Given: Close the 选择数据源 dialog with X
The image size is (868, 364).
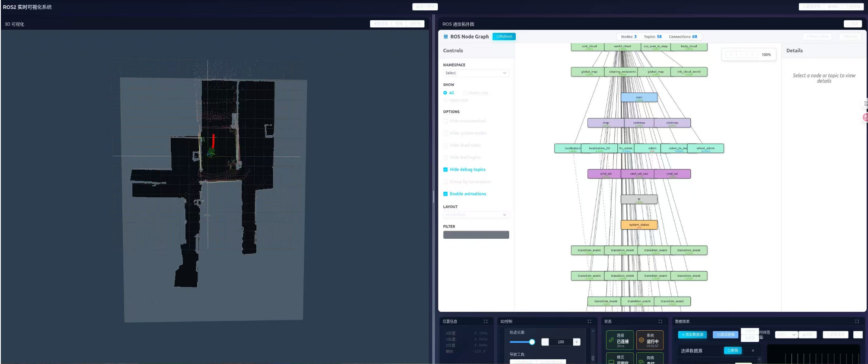Looking at the screenshot, I should 753,351.
